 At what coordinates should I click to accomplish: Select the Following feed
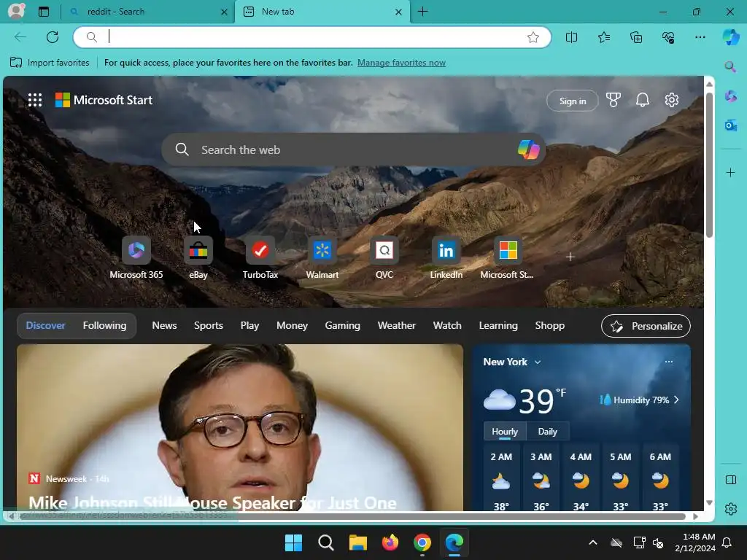point(105,326)
